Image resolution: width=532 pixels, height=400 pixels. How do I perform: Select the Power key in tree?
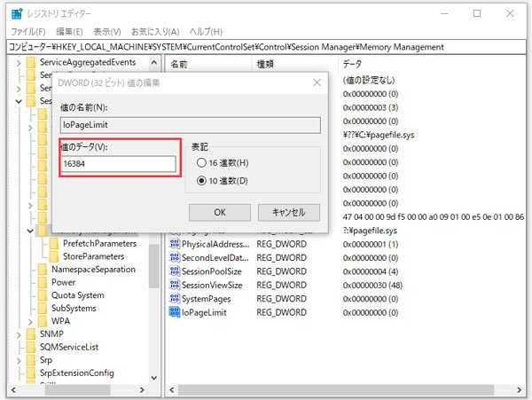[x=64, y=282]
